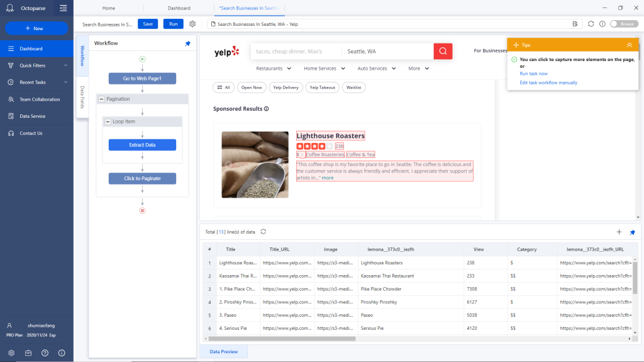Click the Quick Filters funnel icon
644x362 pixels.
click(x=11, y=65)
